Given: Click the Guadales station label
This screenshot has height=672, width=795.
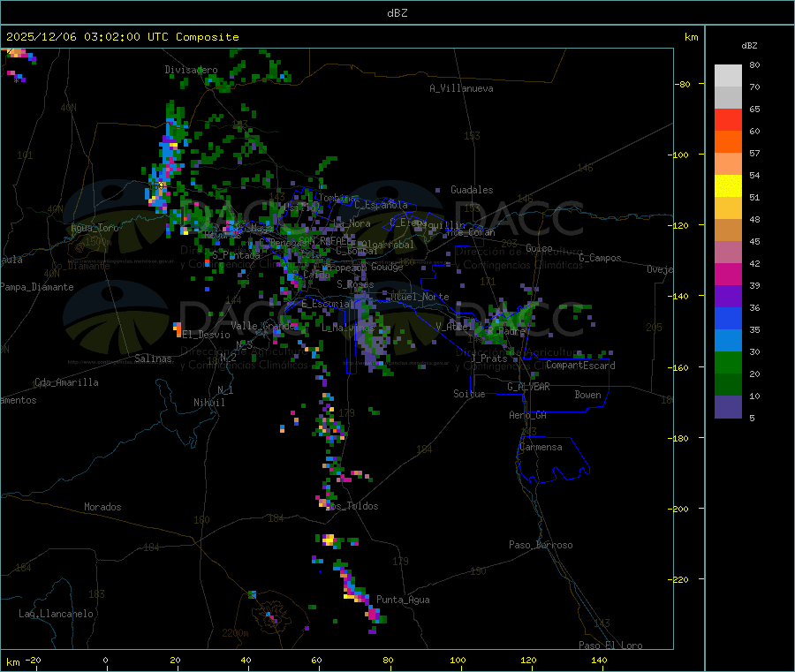Looking at the screenshot, I should (472, 190).
